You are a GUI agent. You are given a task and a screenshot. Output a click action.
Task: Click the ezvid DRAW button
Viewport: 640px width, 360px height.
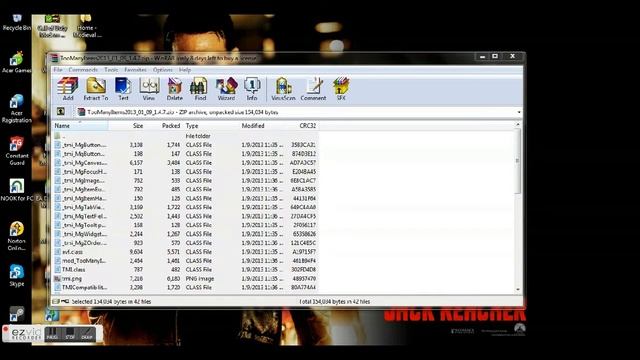(x=87, y=333)
